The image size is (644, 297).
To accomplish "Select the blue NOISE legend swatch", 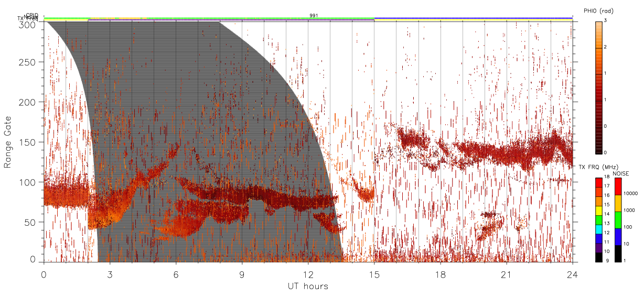I will pos(618,236).
